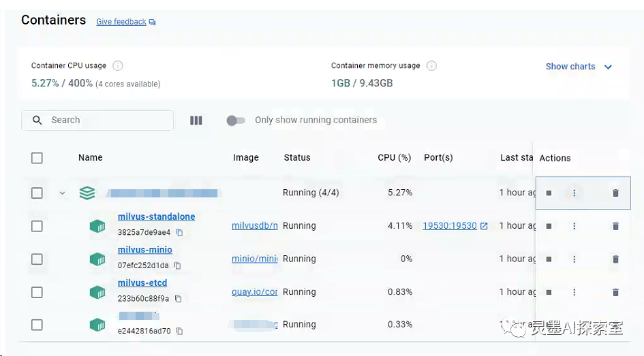
Task: Click the Running (4/4) status text
Action: (x=311, y=193)
